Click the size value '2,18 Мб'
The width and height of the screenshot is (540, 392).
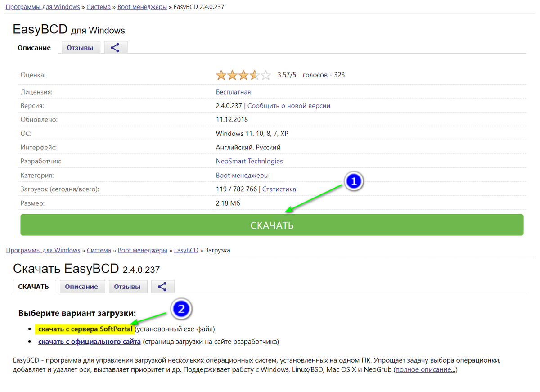click(228, 203)
